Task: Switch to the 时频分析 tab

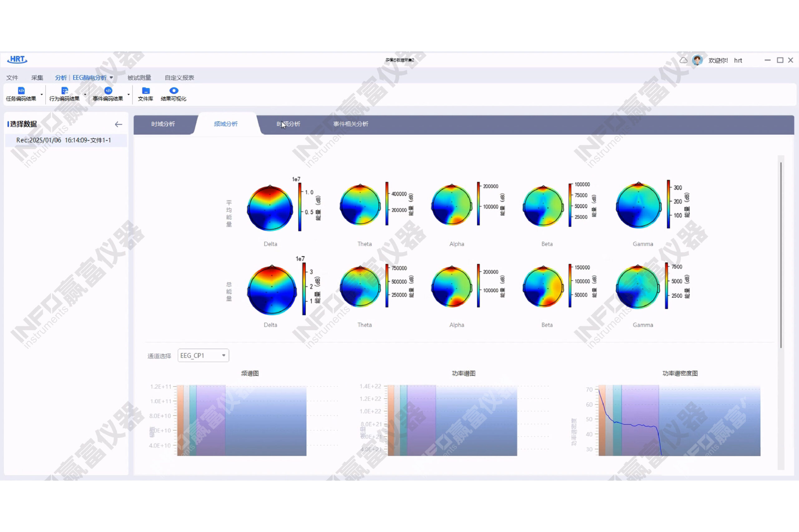Action: click(x=288, y=124)
